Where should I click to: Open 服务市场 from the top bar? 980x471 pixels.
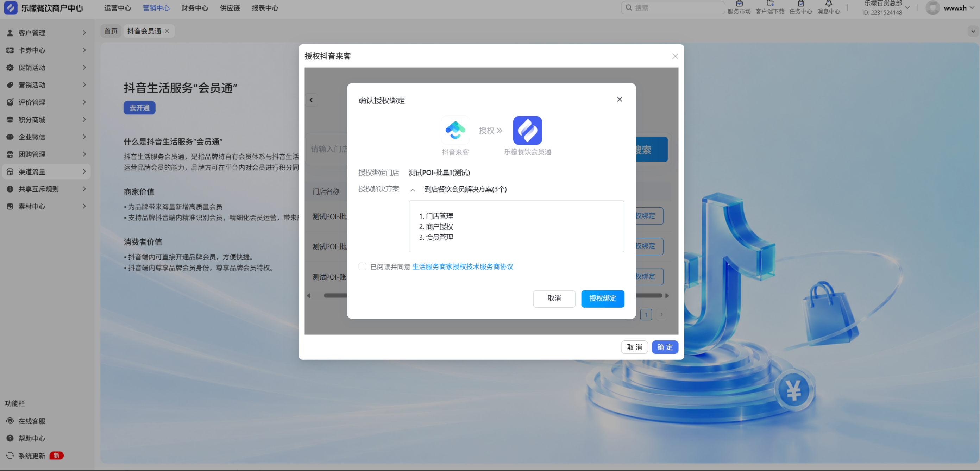739,8
